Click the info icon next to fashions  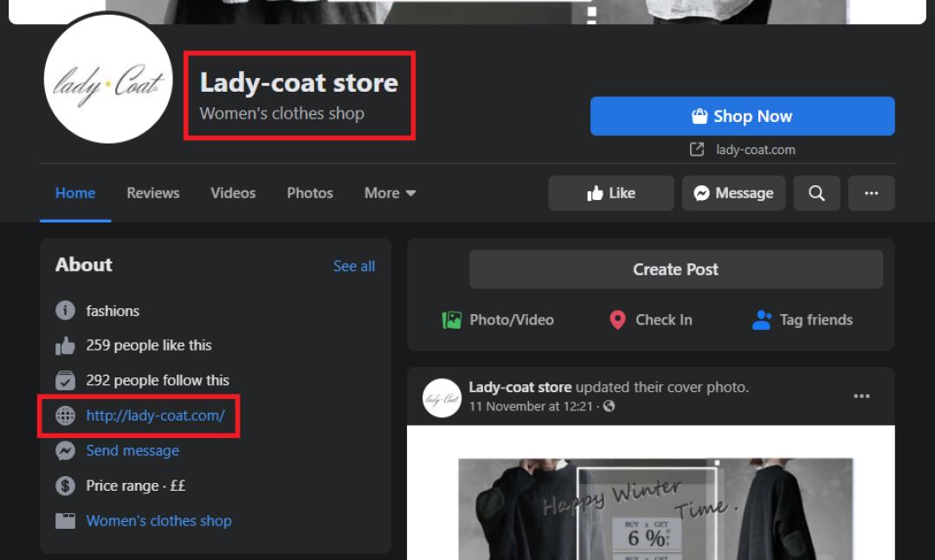coord(65,310)
